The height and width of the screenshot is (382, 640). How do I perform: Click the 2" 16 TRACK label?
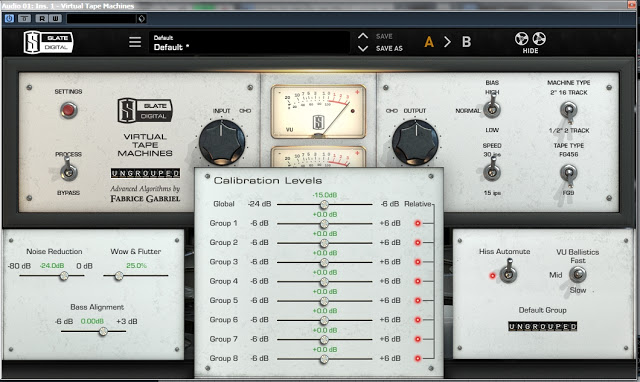(x=569, y=93)
